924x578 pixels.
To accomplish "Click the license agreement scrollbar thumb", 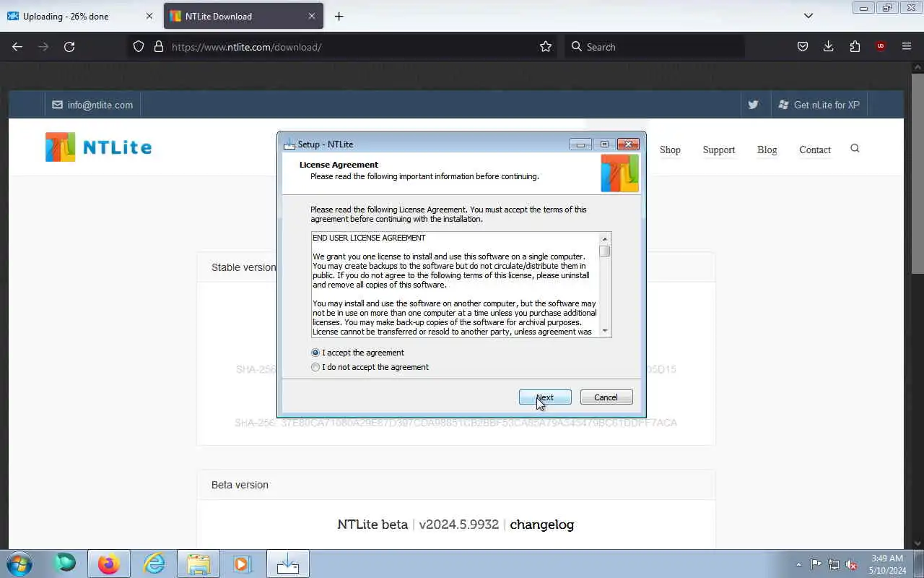I will [x=605, y=251].
